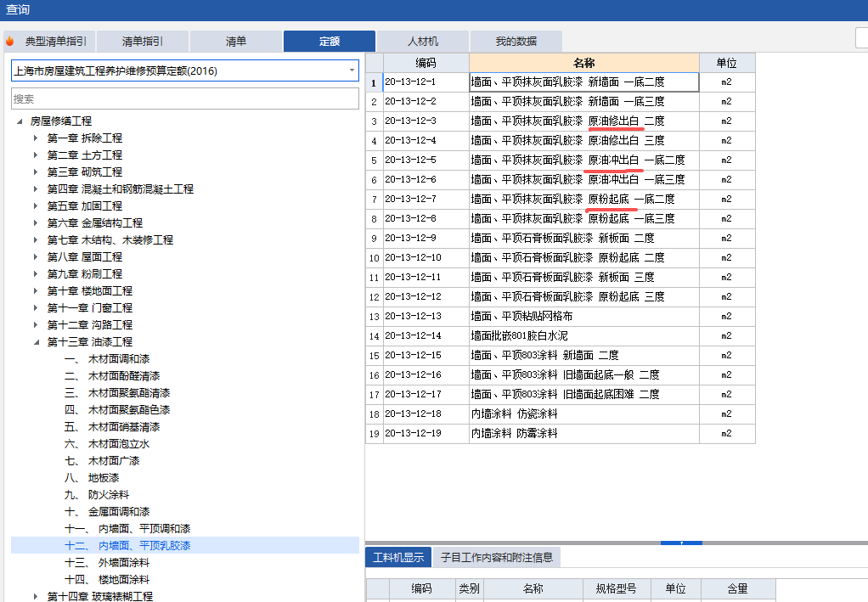Viewport: 868px width, 602px height.
Task: Select 四、木材面聚氨酯色漆 subsection
Action: 117,410
